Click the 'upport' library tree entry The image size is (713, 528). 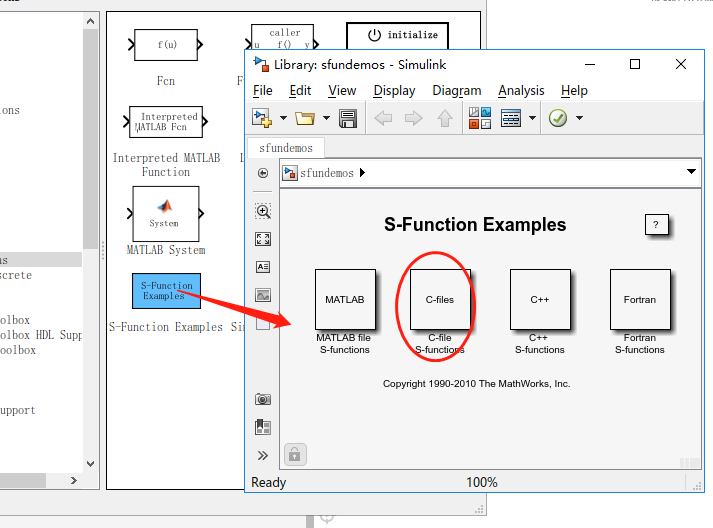(x=18, y=410)
